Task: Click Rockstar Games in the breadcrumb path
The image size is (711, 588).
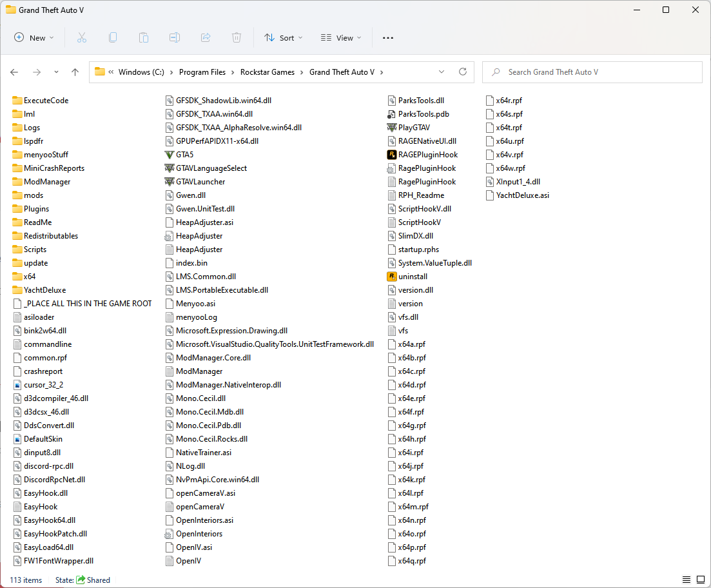Action: [x=268, y=72]
